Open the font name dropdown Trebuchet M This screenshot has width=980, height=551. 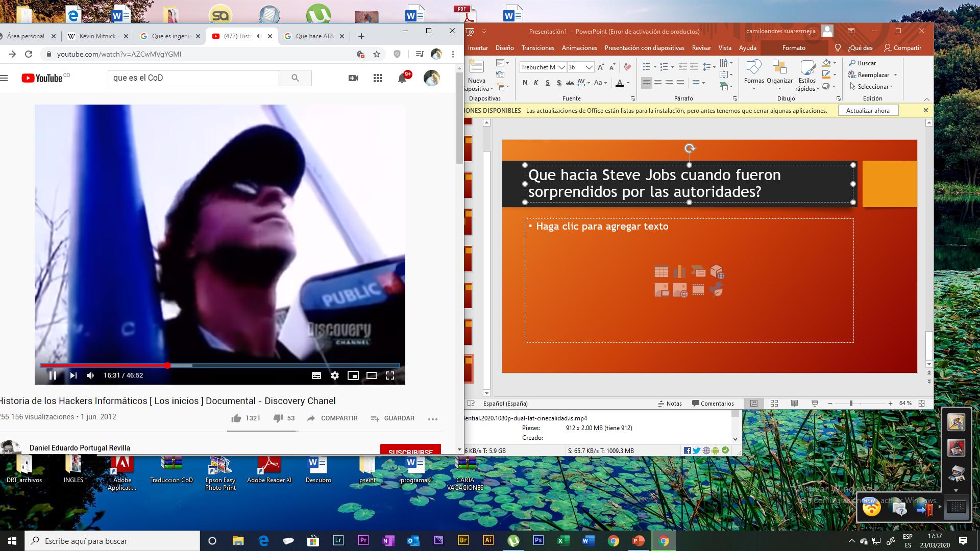point(561,67)
